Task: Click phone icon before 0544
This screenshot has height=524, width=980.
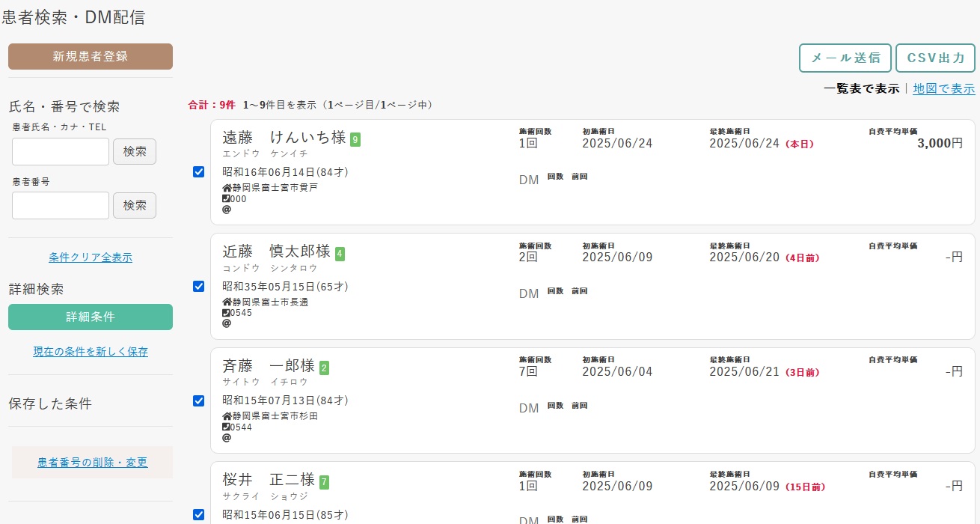Action: (226, 427)
